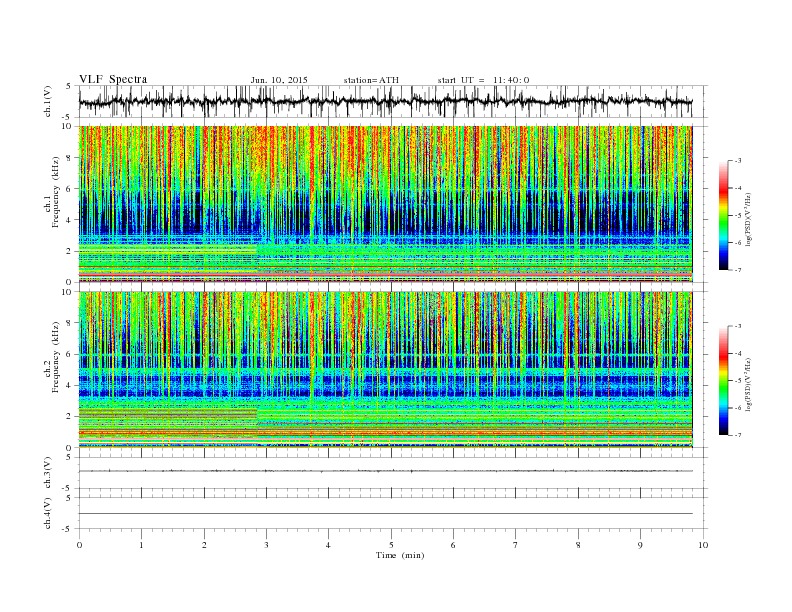Click the "start UT = 11:40:0" header text
The height and width of the screenshot is (612, 792).
coord(483,80)
